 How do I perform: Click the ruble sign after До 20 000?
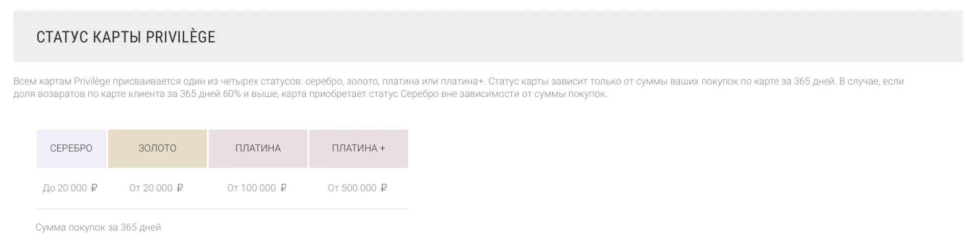(94, 188)
